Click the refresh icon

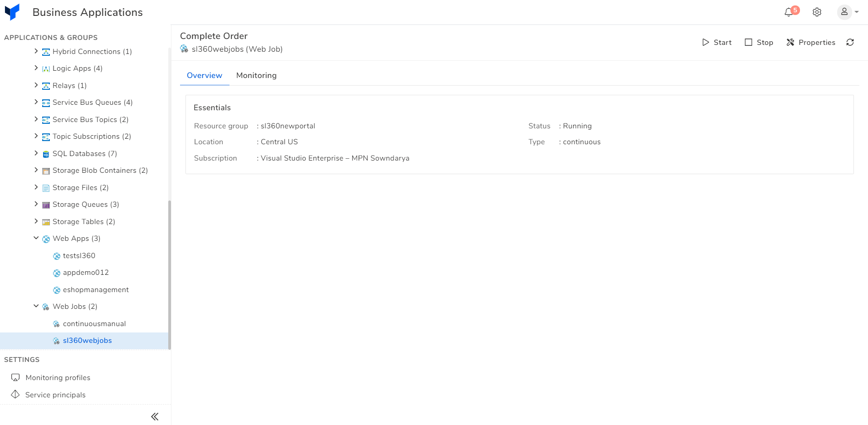point(850,42)
